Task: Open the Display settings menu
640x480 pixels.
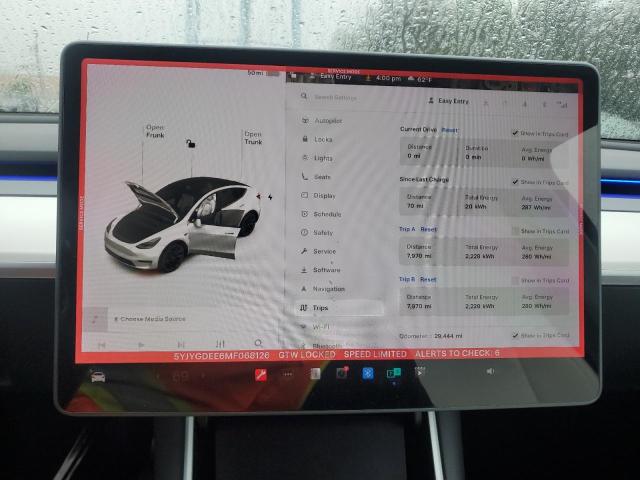Action: tap(318, 196)
